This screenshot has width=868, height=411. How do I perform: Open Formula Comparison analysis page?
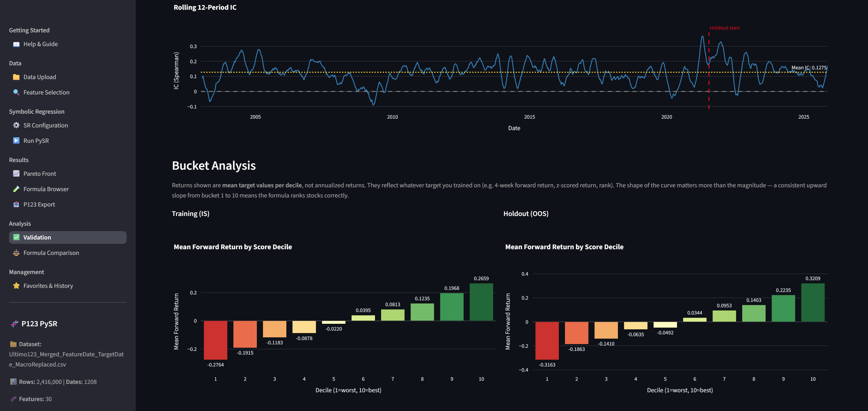point(51,253)
